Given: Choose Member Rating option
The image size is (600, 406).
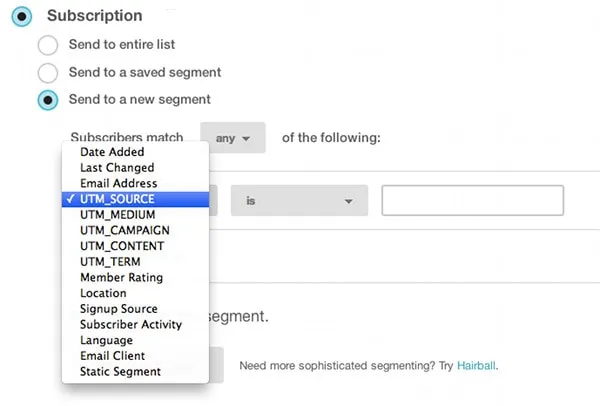Looking at the screenshot, I should (x=121, y=277).
